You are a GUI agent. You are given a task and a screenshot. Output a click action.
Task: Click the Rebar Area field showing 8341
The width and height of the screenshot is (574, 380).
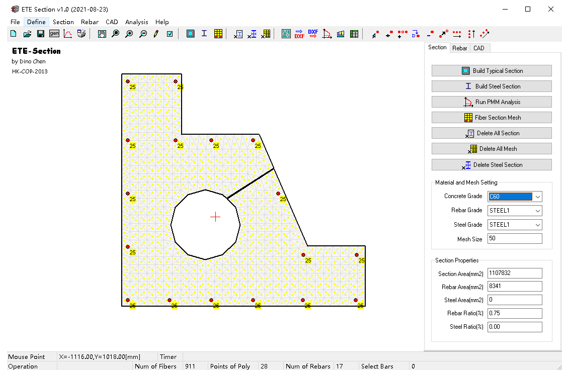pos(514,286)
